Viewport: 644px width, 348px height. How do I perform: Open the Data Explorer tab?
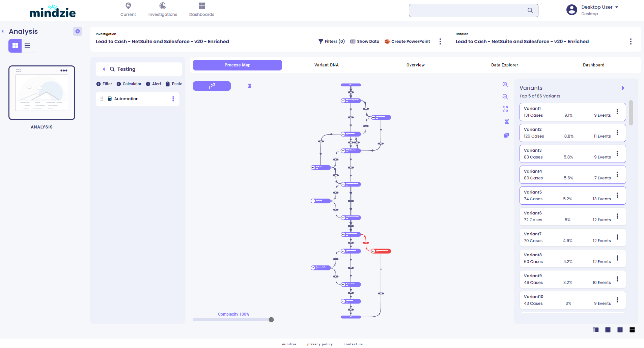[504, 65]
